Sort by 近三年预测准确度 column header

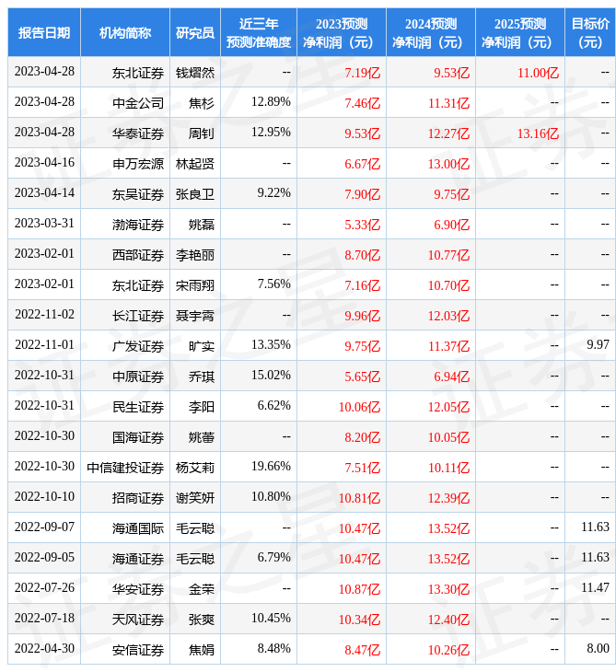(x=259, y=33)
